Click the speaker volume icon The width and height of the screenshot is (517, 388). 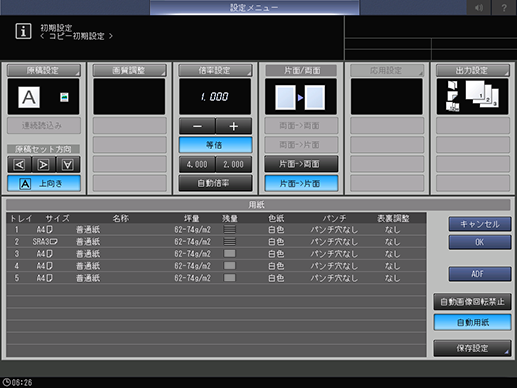(479, 7)
